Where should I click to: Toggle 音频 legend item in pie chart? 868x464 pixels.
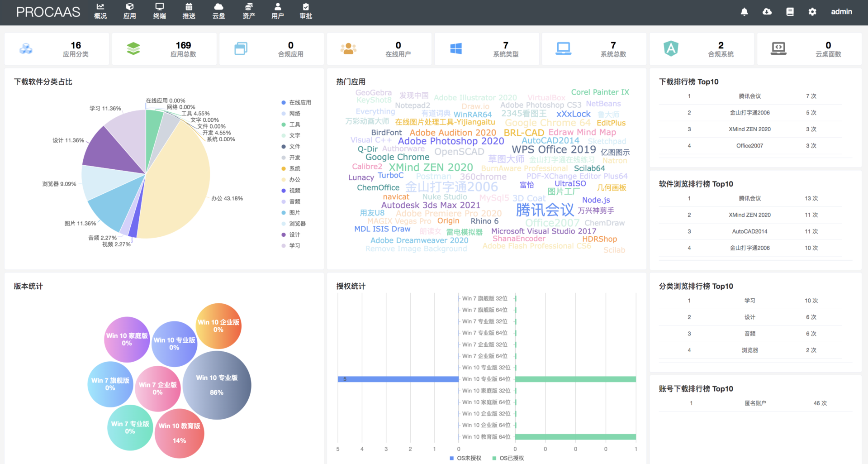click(x=291, y=201)
